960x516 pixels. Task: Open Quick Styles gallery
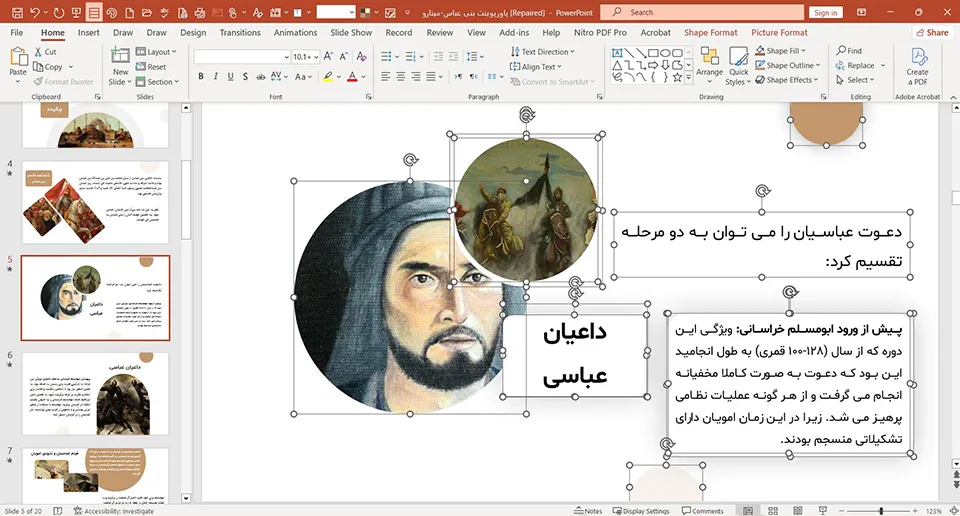click(x=738, y=66)
